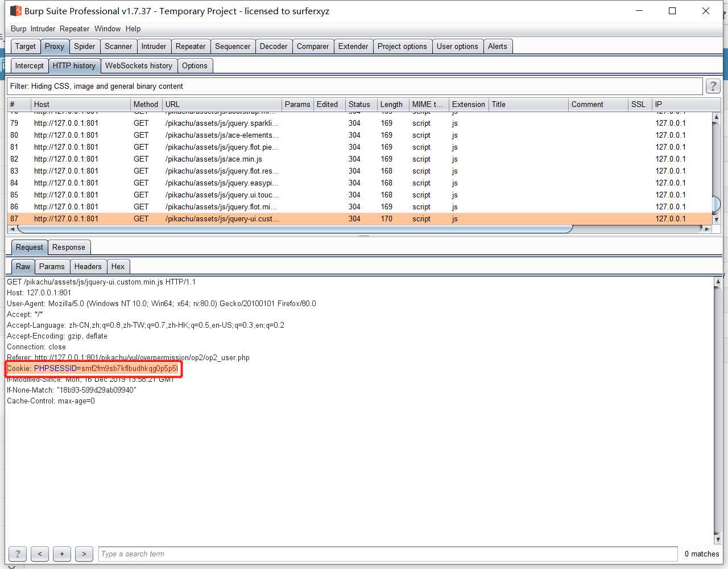Switch to the Sequencer tab

pyautogui.click(x=233, y=46)
